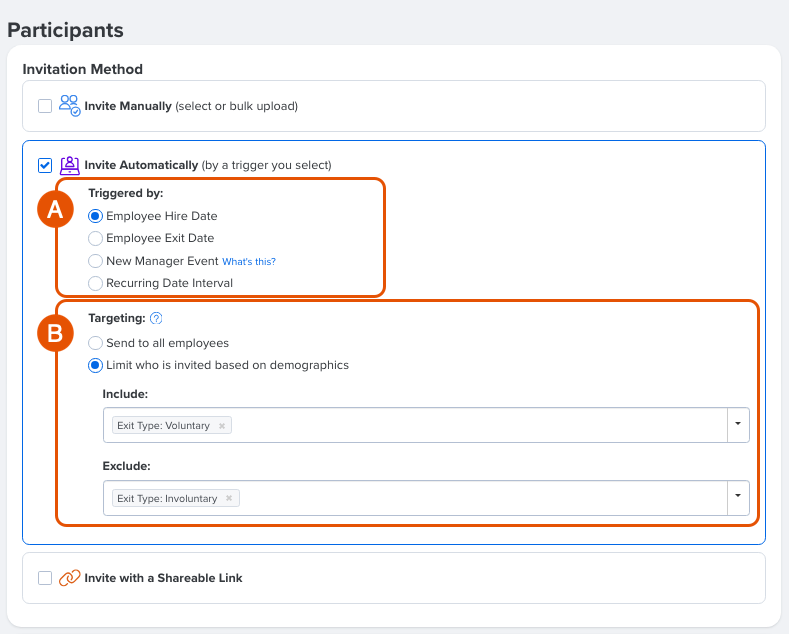Viewport: 789px width, 634px height.
Task: Enable the Invite Manually checkbox
Action: tap(45, 106)
